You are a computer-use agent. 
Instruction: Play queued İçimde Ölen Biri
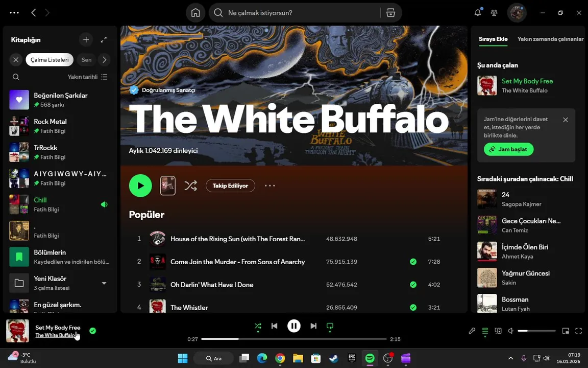coord(526,251)
